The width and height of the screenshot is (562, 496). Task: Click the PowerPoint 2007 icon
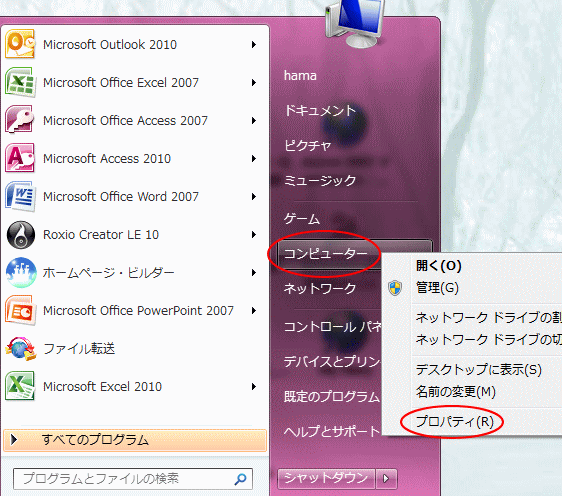(20, 310)
